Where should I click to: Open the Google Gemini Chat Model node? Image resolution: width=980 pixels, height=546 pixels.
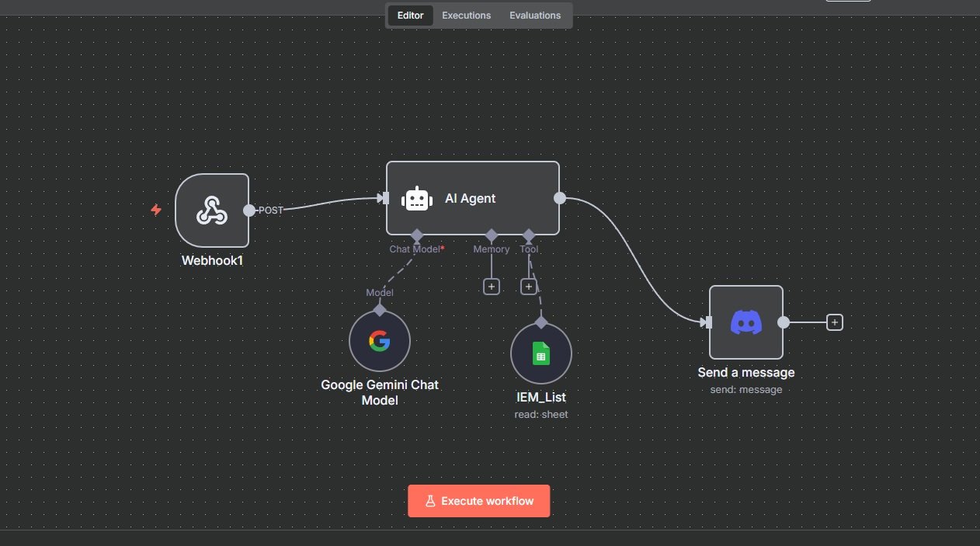(x=380, y=341)
